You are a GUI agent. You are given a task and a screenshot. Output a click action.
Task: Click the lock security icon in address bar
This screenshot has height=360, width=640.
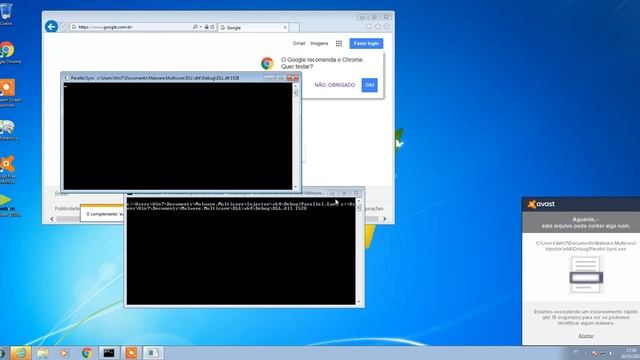click(207, 27)
